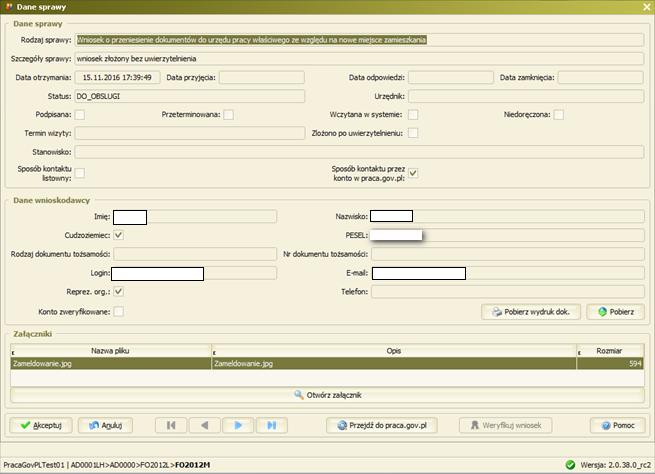655x474 pixels.
Task: Click Nr dokumentu tożsamości field
Action: pos(508,254)
